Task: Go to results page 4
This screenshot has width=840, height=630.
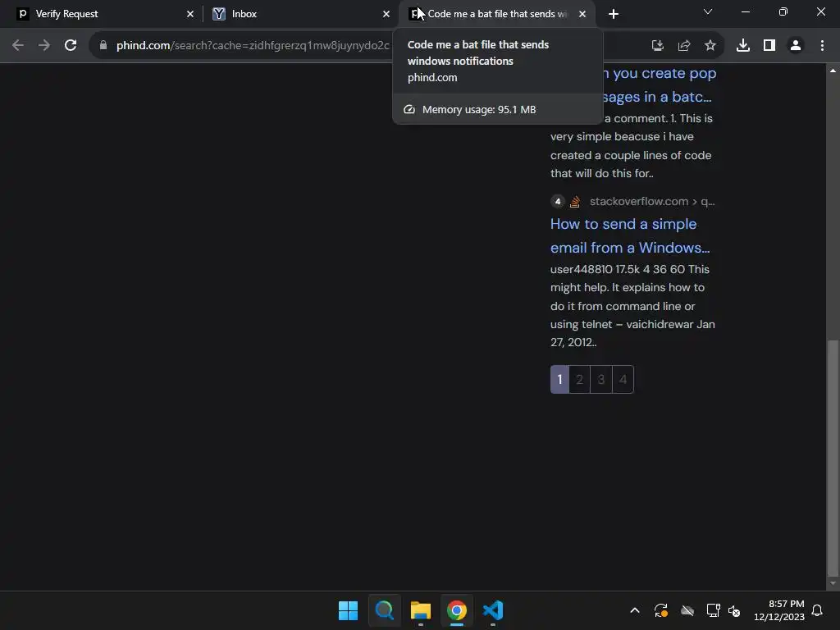Action: [623, 379]
